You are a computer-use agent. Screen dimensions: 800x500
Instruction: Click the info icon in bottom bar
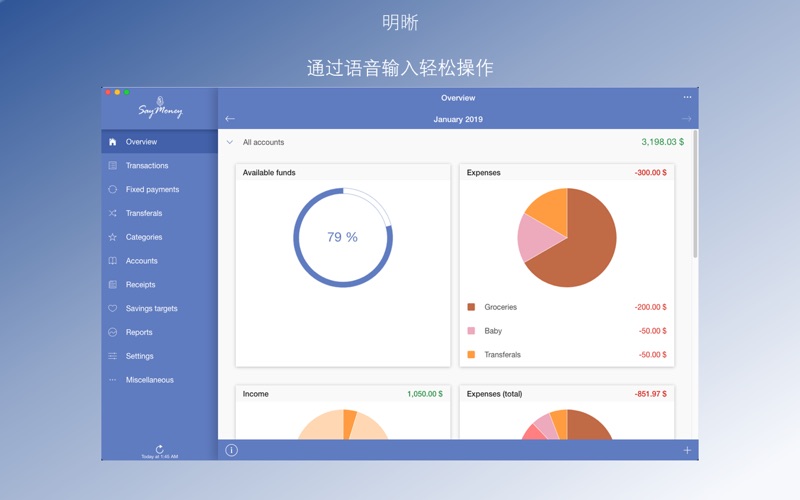point(232,450)
